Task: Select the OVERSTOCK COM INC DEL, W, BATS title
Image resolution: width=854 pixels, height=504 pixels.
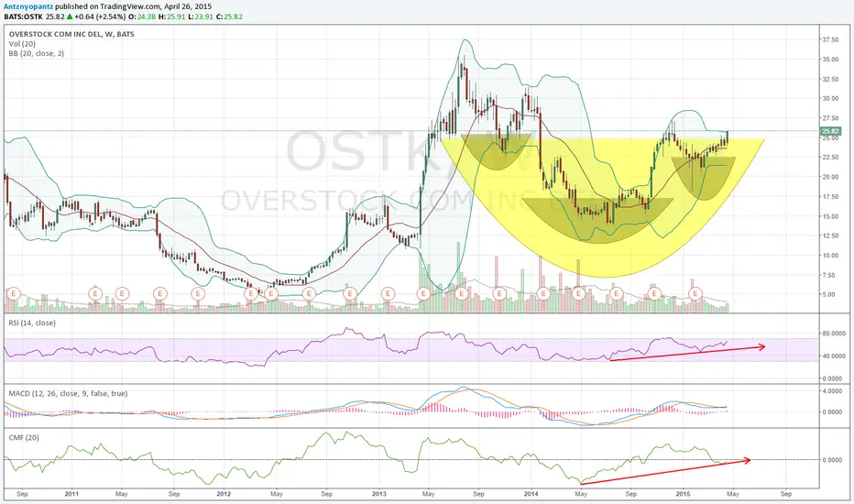Action: click(71, 34)
